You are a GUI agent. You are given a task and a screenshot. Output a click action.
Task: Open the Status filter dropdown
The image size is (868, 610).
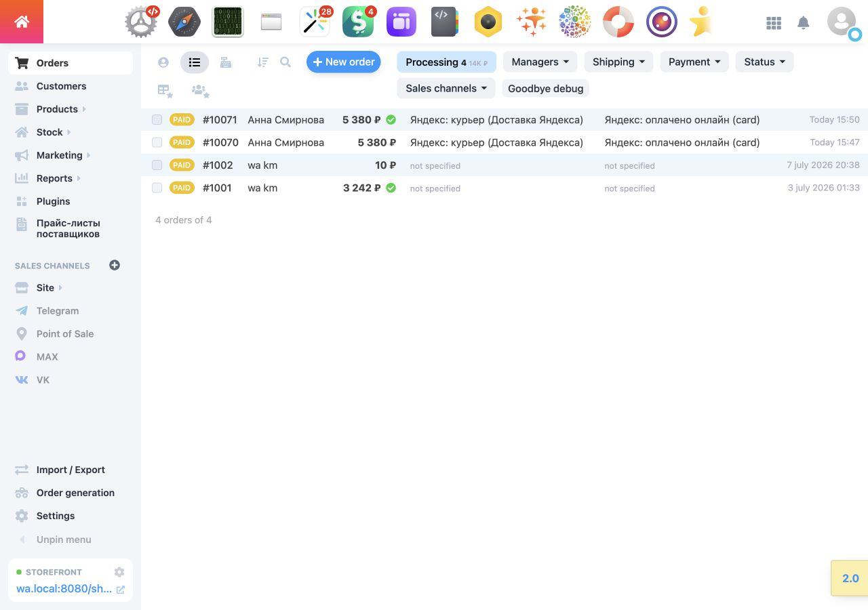pos(764,62)
